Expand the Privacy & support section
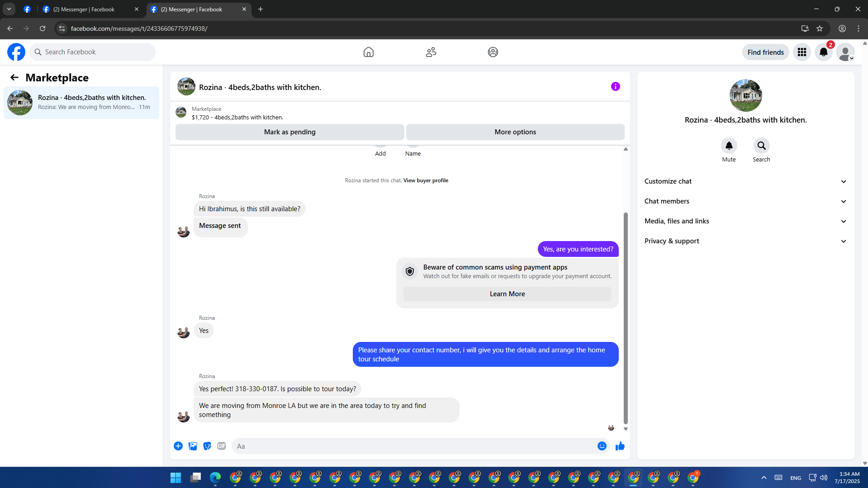The height and width of the screenshot is (488, 868). pyautogui.click(x=745, y=241)
